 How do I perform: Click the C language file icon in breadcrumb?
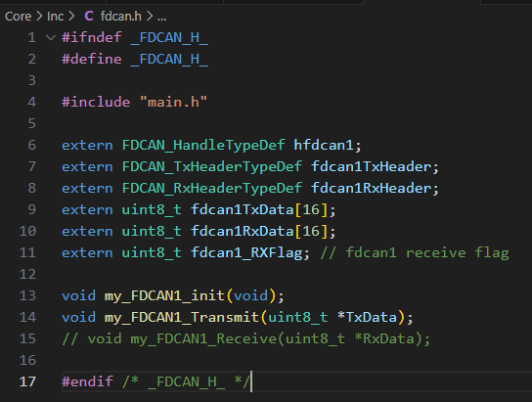[89, 17]
